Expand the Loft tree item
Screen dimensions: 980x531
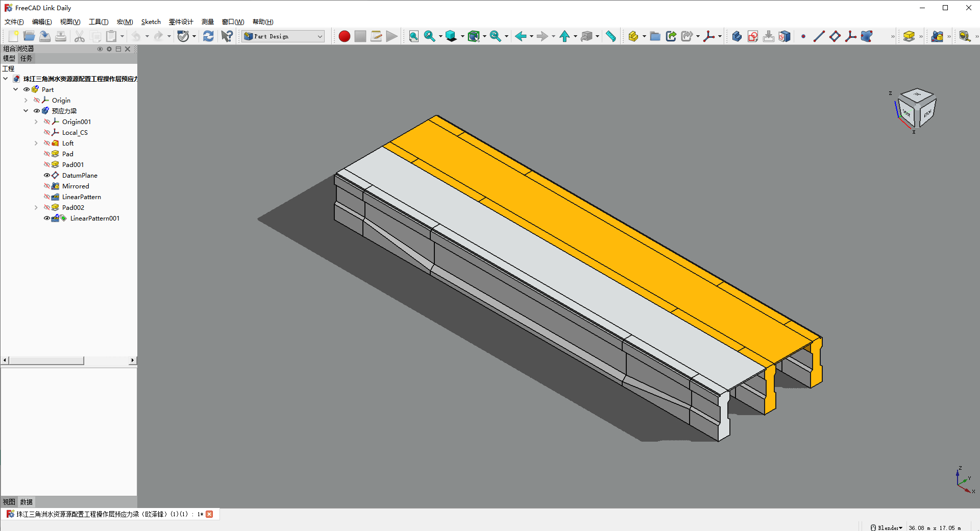tap(36, 143)
